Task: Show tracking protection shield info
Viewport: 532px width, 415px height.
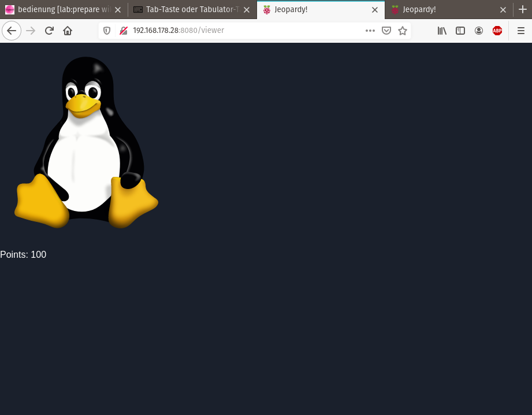Action: coord(107,31)
